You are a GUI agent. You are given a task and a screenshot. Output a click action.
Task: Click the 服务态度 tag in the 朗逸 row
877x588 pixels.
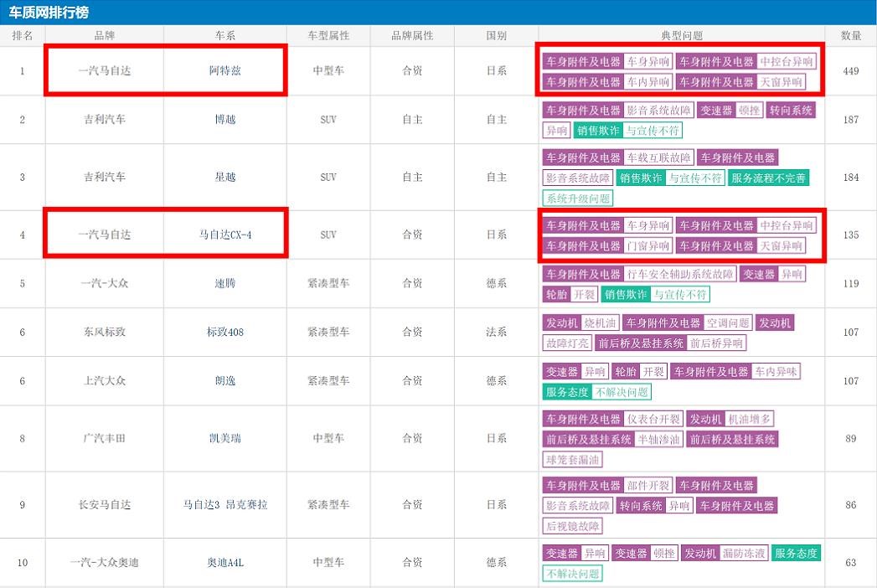[x=567, y=392]
